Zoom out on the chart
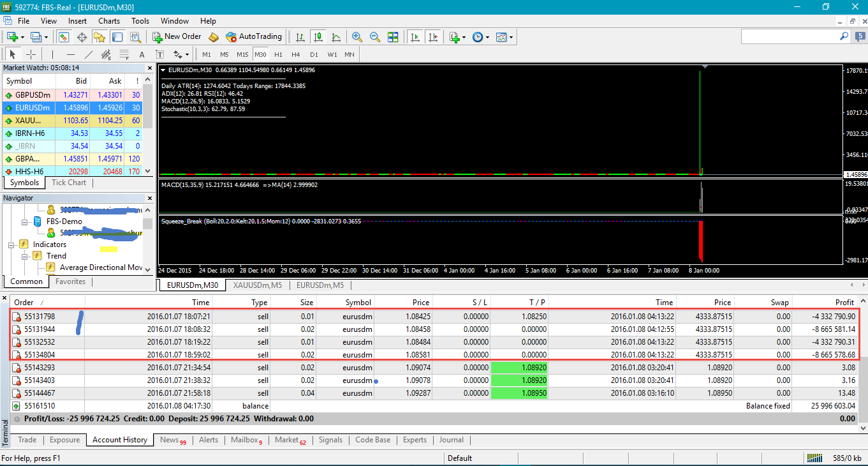The width and height of the screenshot is (868, 466). click(375, 37)
